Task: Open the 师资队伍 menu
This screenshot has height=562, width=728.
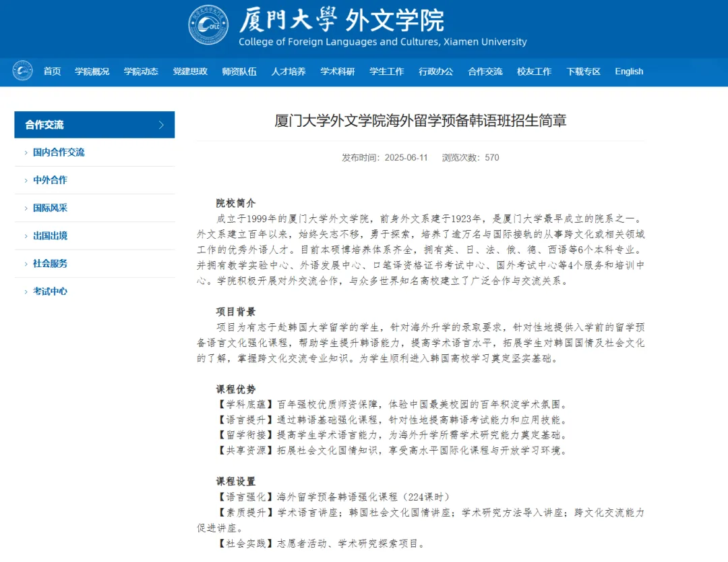Action: pyautogui.click(x=239, y=72)
